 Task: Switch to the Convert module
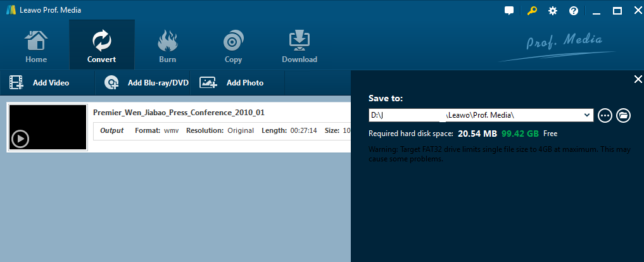(101, 45)
